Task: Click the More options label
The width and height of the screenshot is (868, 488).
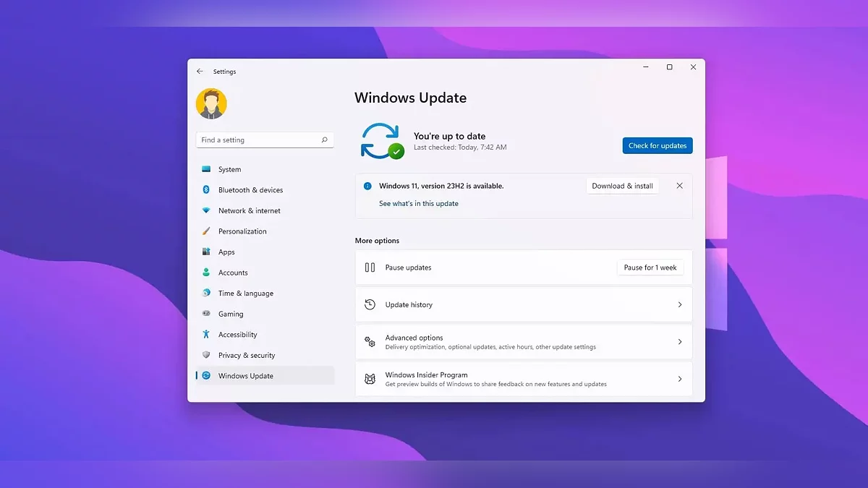Action: 377,241
